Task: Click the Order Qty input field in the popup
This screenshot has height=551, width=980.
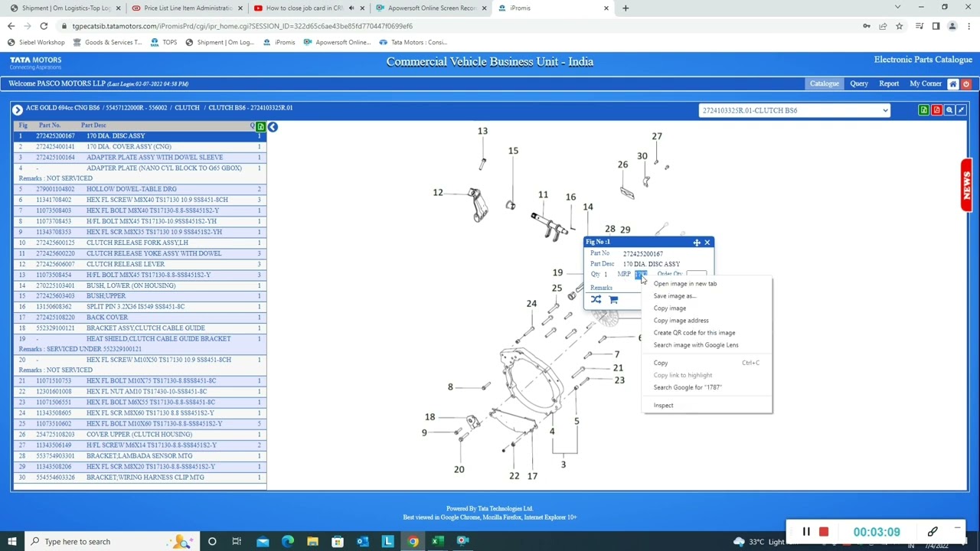Action: coord(697,274)
